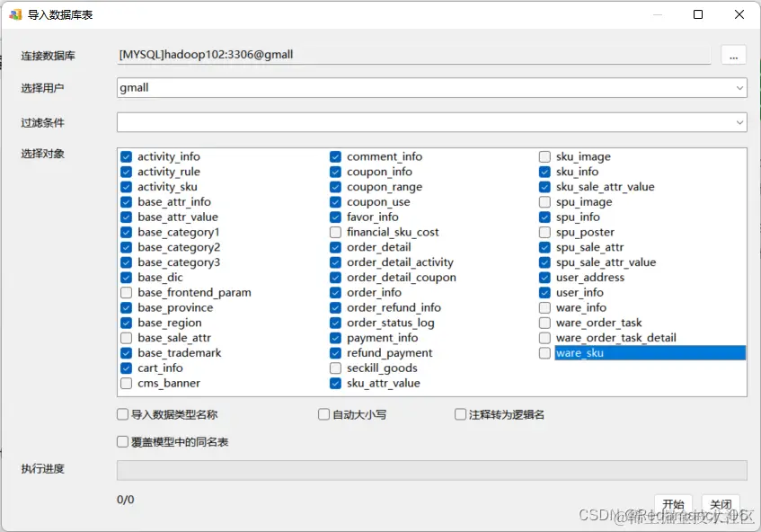Check the financial_sku_cost table
This screenshot has height=532, width=761.
(x=336, y=232)
